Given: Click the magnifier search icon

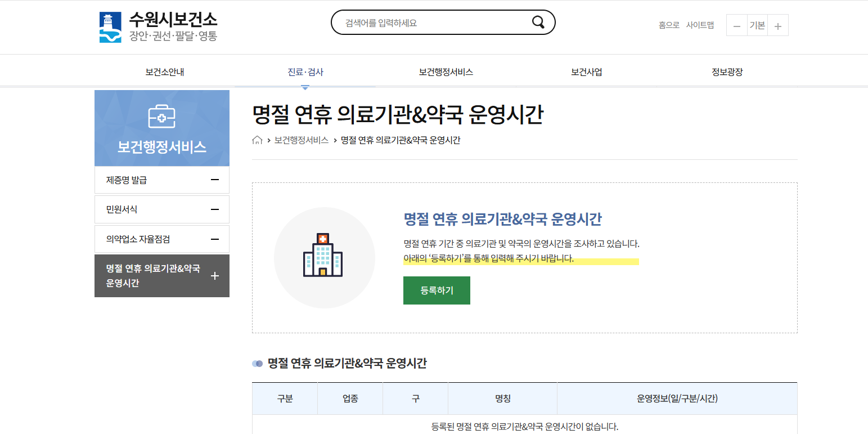Looking at the screenshot, I should point(538,23).
